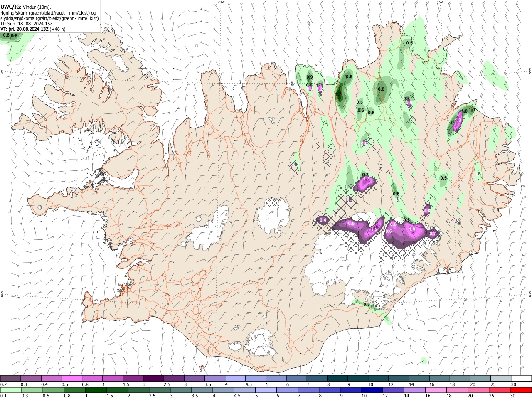The width and height of the screenshot is (532, 399).
Task: Click the 0.9 precipitation value on the map
Action: (310, 77)
